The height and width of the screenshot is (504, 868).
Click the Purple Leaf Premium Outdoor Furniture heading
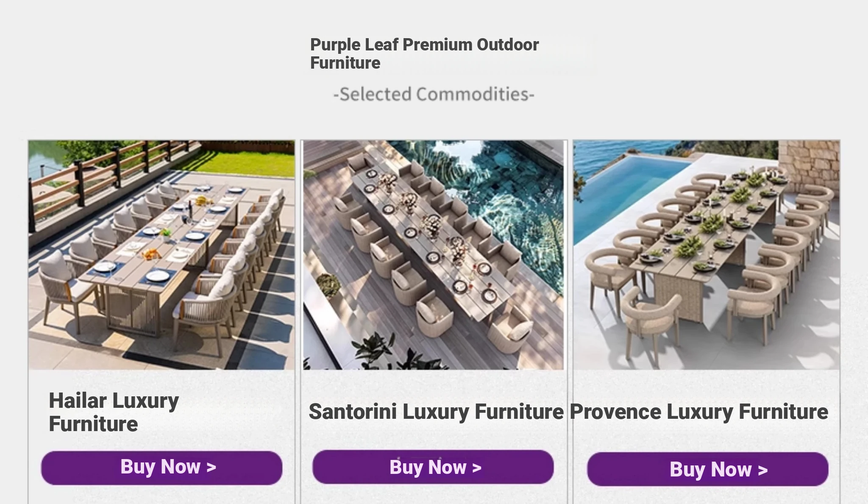coord(424,53)
